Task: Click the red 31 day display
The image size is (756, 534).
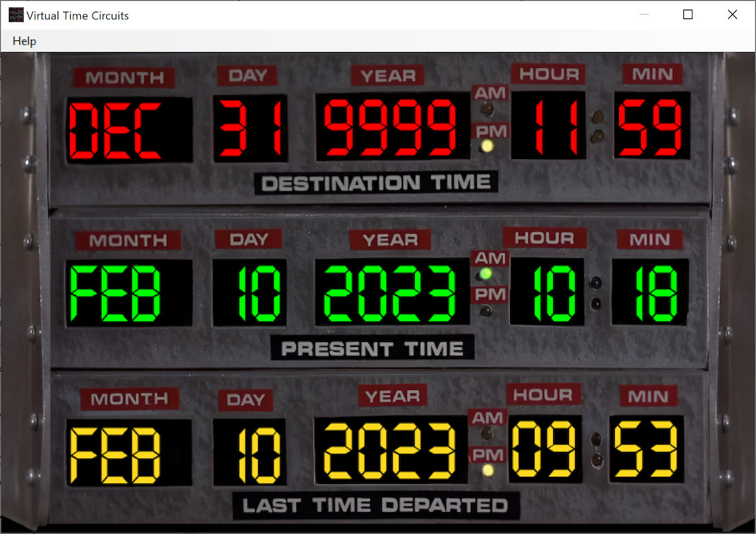Action: (x=250, y=128)
